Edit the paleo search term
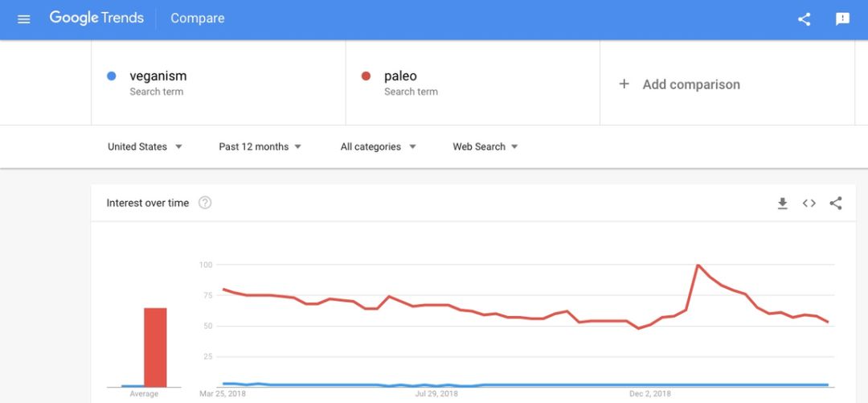Screen dimensions: 868x403 point(400,76)
